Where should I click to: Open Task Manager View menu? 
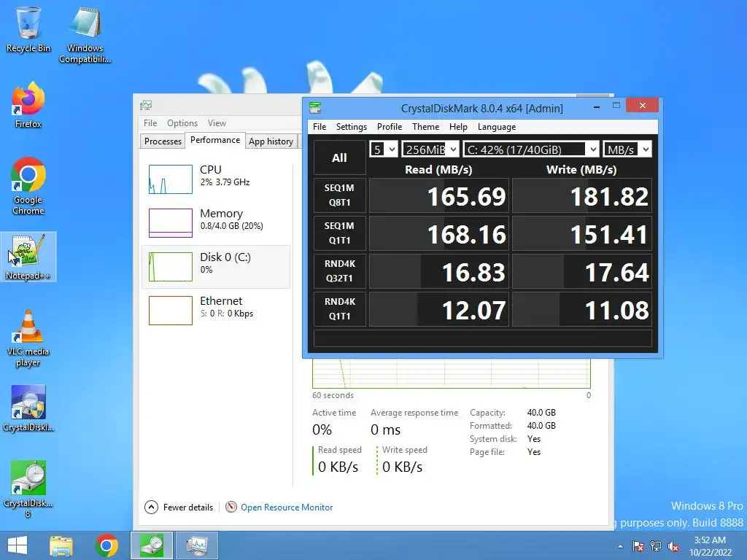[x=217, y=122]
